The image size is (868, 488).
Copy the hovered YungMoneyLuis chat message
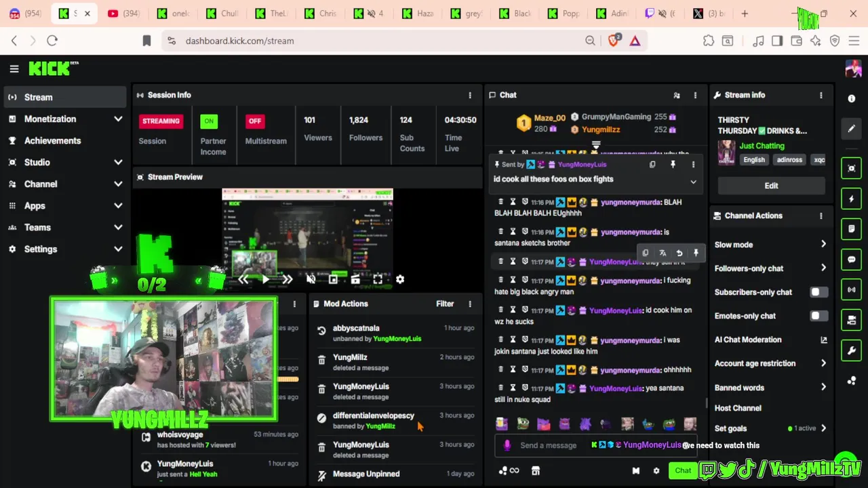point(646,253)
